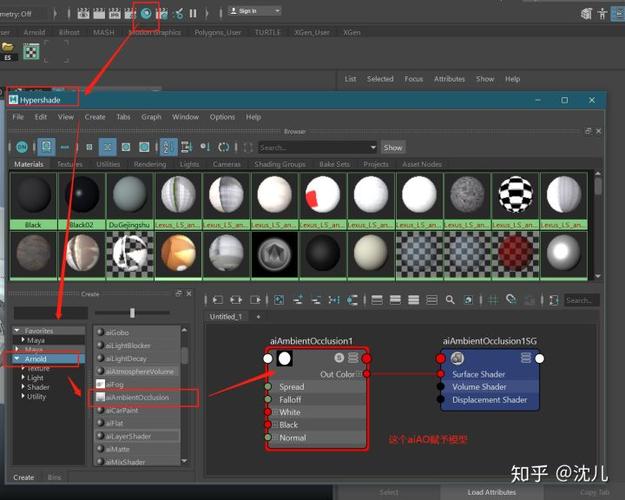Click the folder icon on the shelf

coord(8,47)
